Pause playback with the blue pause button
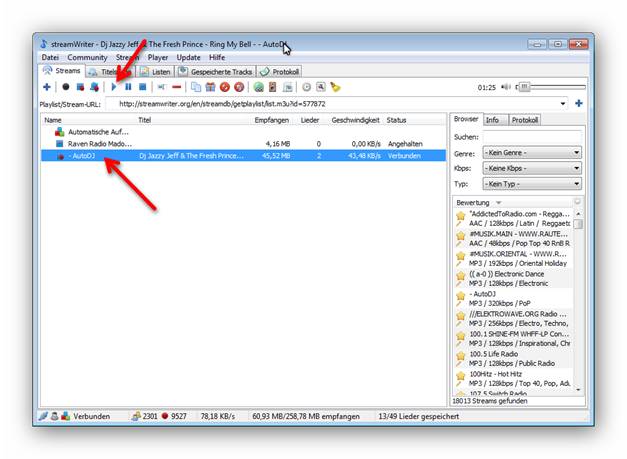This screenshot has height=459, width=627. 128,87
